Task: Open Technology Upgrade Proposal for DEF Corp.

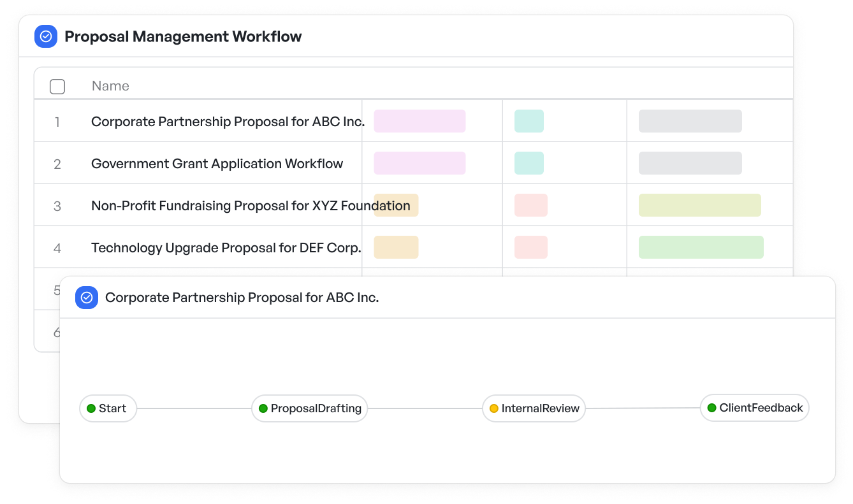Action: coord(226,248)
